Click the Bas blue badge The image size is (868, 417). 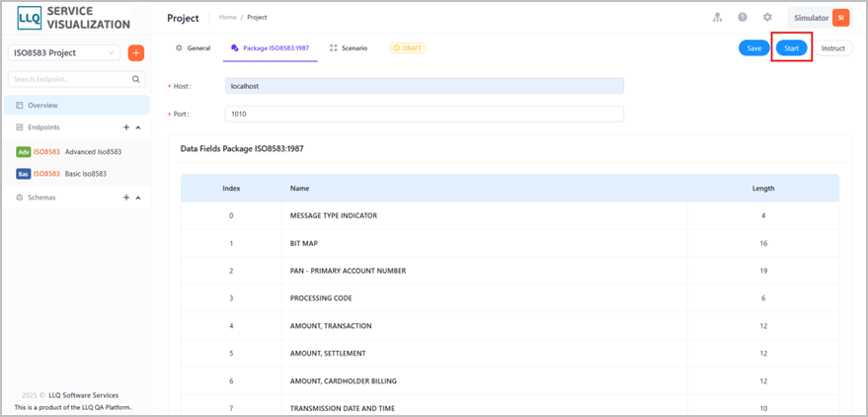click(24, 174)
